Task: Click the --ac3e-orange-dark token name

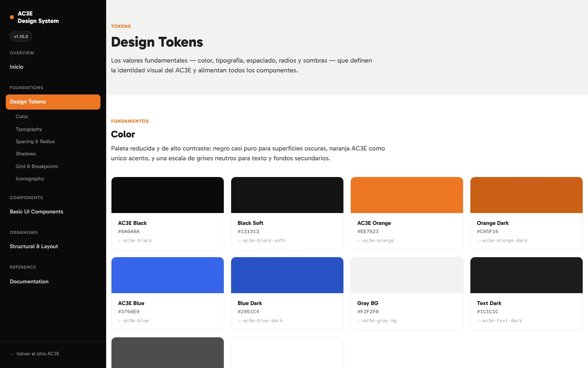Action: [502, 240]
